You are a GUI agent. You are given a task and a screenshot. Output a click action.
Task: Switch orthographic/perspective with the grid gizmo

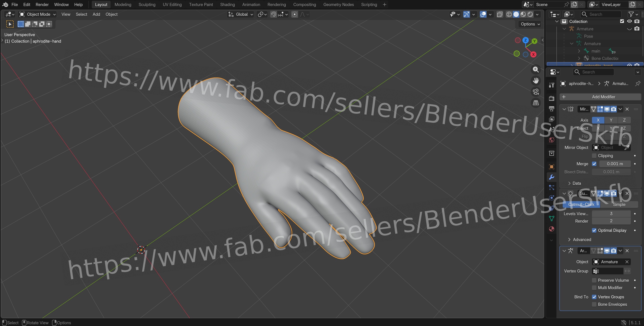click(536, 103)
